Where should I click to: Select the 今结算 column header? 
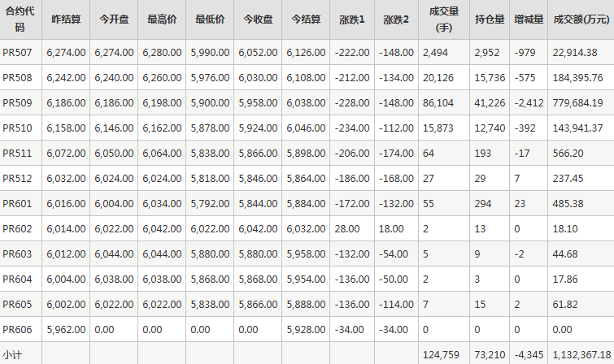coord(306,19)
